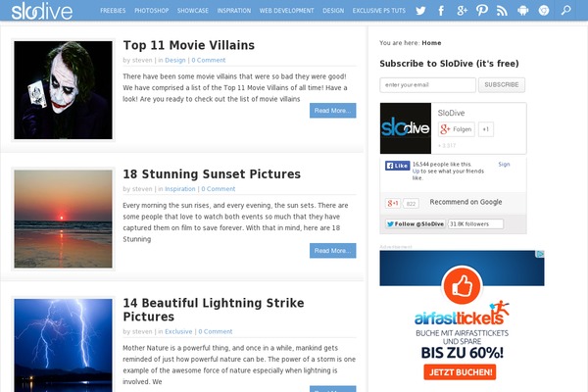Open the Android app icon in header
Screen dimensions: 588x392
coord(522,11)
